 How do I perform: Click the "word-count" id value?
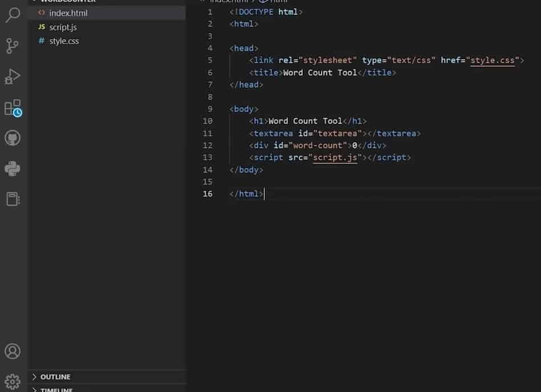(318, 145)
